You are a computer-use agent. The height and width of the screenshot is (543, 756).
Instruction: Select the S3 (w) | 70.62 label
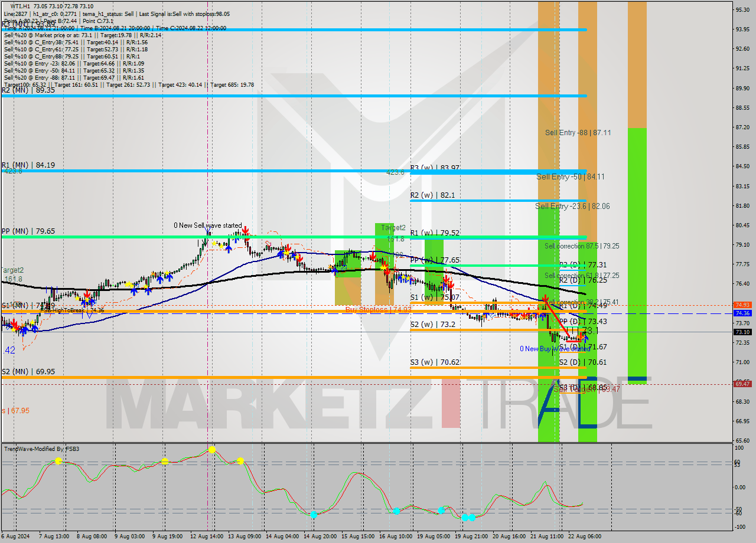coord(435,362)
